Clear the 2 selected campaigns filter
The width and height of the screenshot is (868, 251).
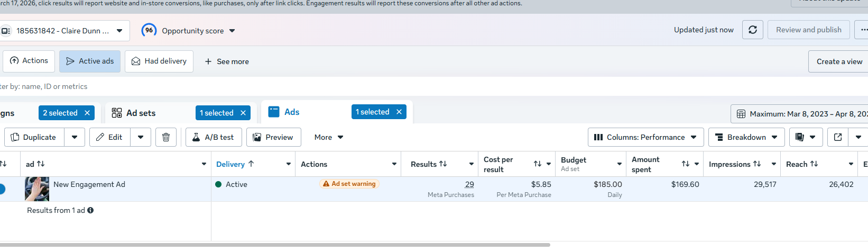87,113
